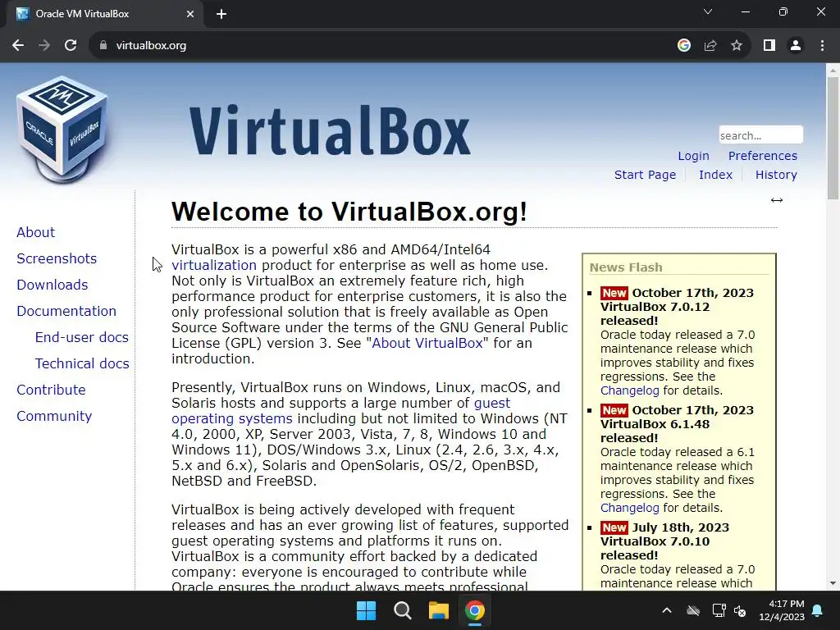Open the Preferences link
Screen dimensions: 840x630
tap(762, 156)
